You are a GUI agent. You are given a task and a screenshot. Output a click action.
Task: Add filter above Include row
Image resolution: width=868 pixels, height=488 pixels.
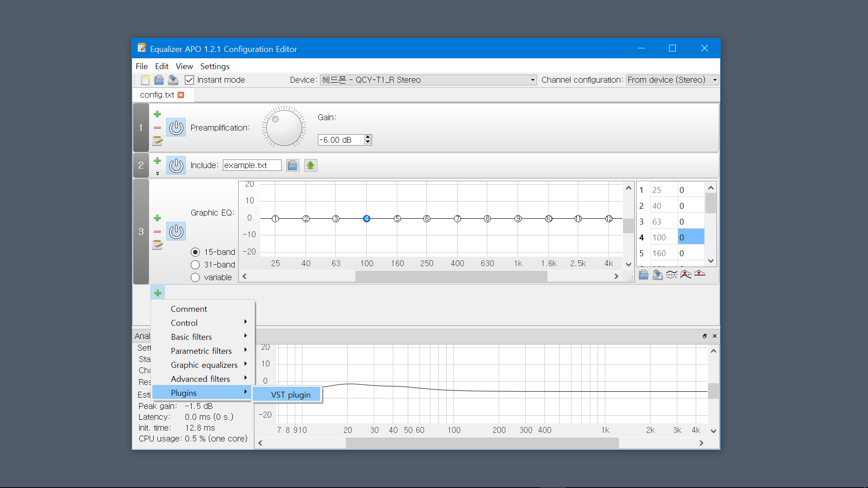tap(157, 161)
